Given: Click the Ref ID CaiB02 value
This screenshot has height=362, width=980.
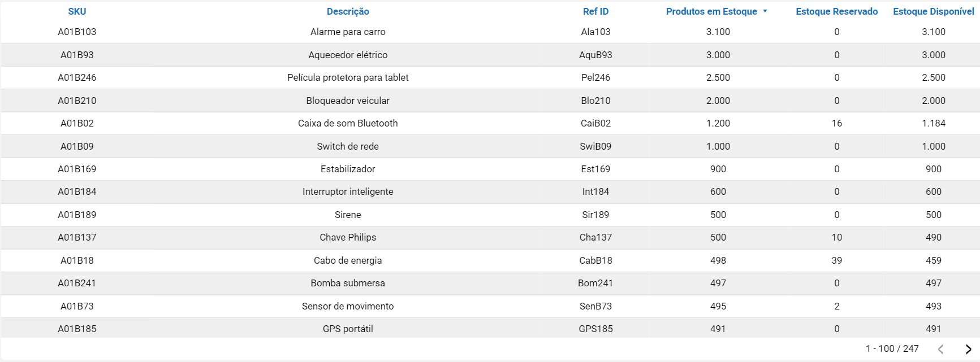Looking at the screenshot, I should [x=595, y=123].
